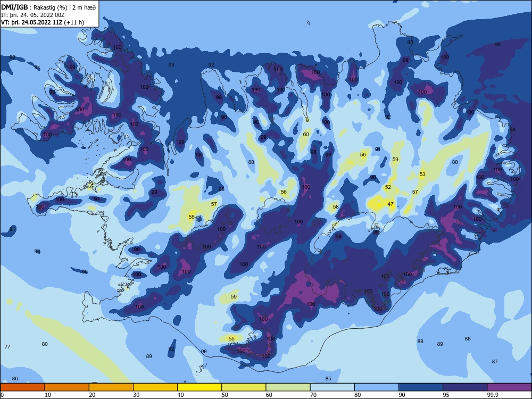Click the purple above-99.9 legend swatch
Image resolution: width=532 pixels, height=399 pixels.
tap(509, 387)
